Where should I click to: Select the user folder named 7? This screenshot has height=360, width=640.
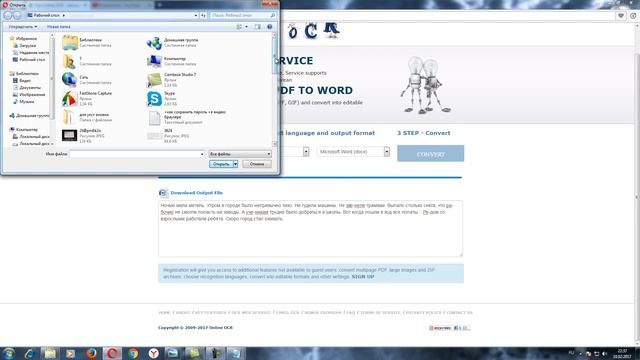click(87, 61)
